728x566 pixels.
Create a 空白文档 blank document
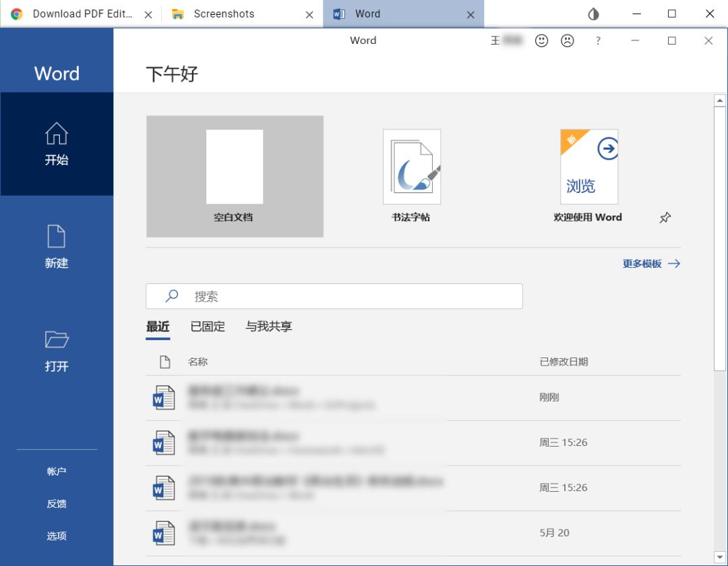click(x=235, y=176)
